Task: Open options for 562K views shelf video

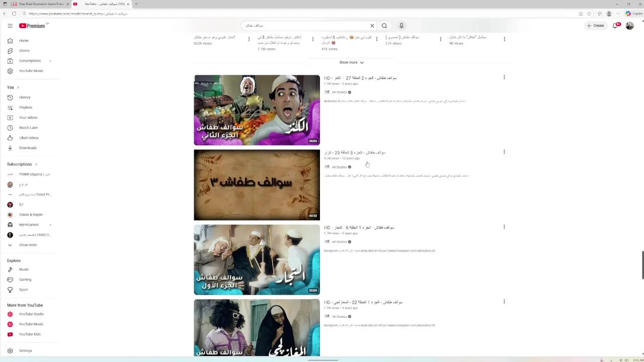Action: [249, 39]
